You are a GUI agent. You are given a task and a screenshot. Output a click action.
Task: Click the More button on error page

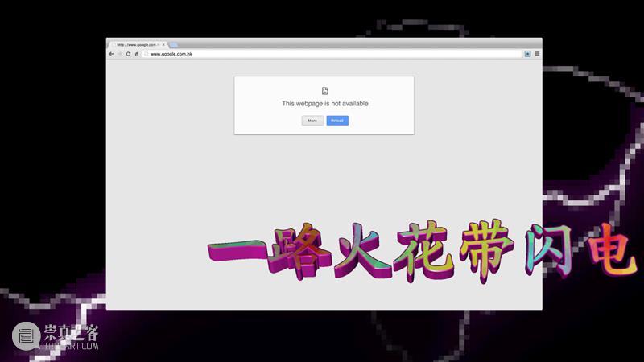312,121
